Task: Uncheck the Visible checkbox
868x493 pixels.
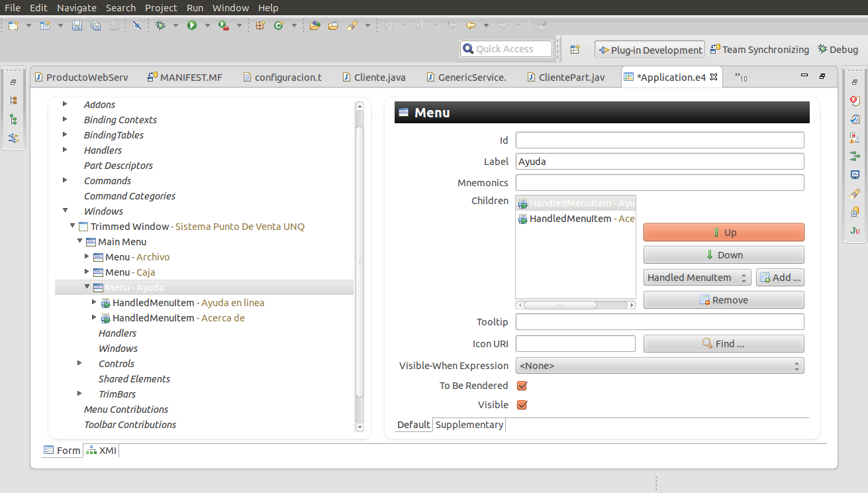Action: pos(522,405)
